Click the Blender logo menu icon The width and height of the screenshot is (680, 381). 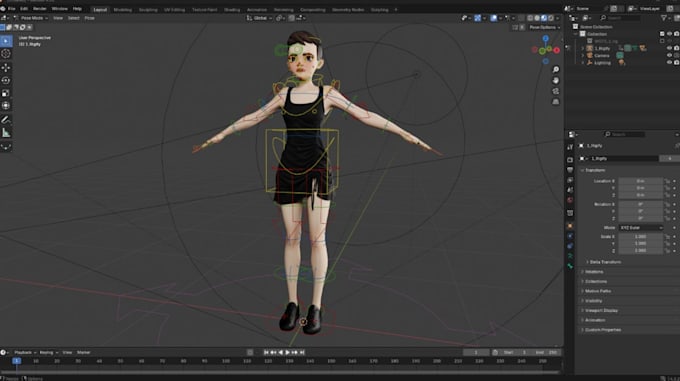point(3,9)
